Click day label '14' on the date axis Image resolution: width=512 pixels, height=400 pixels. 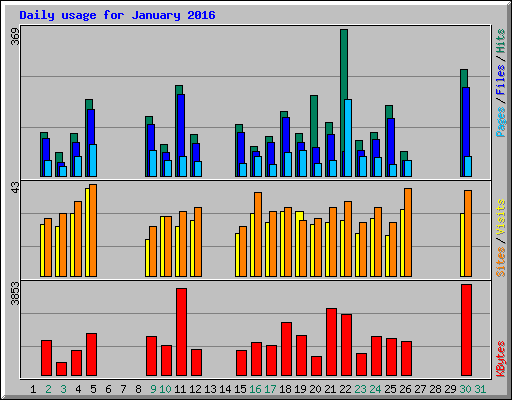point(225,389)
